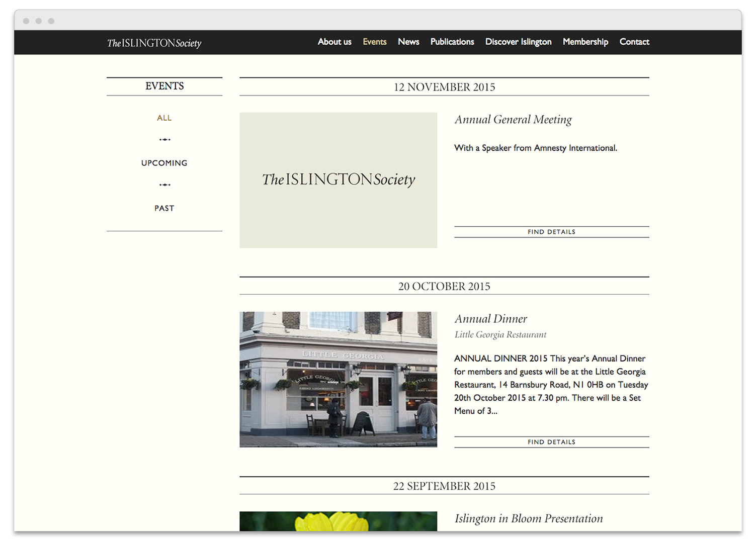Filter the list to Past events
756x543 pixels.
164,208
